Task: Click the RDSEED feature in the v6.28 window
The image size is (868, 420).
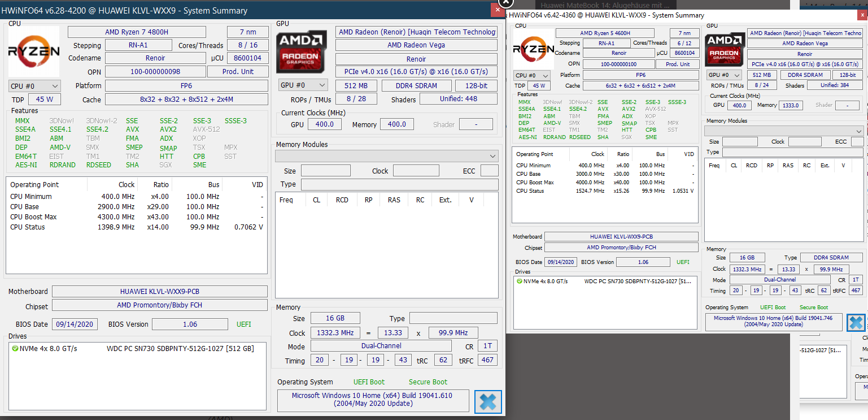Action: (x=99, y=165)
